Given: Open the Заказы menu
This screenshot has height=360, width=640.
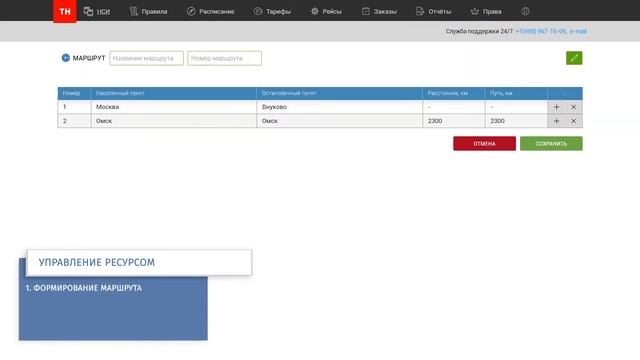Looking at the screenshot, I should pos(379,11).
